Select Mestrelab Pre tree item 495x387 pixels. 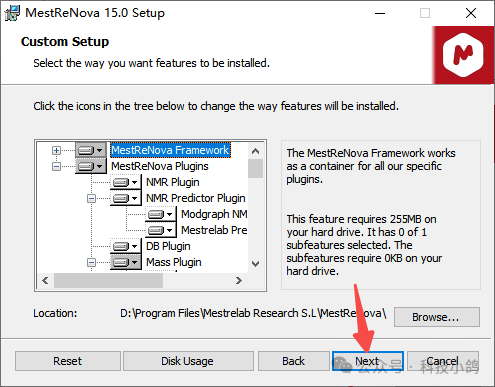[214, 230]
